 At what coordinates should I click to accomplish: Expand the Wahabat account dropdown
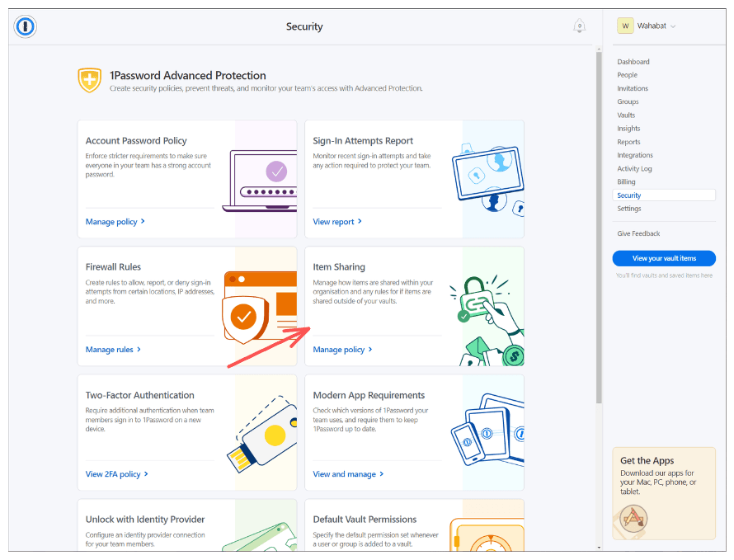point(673,26)
